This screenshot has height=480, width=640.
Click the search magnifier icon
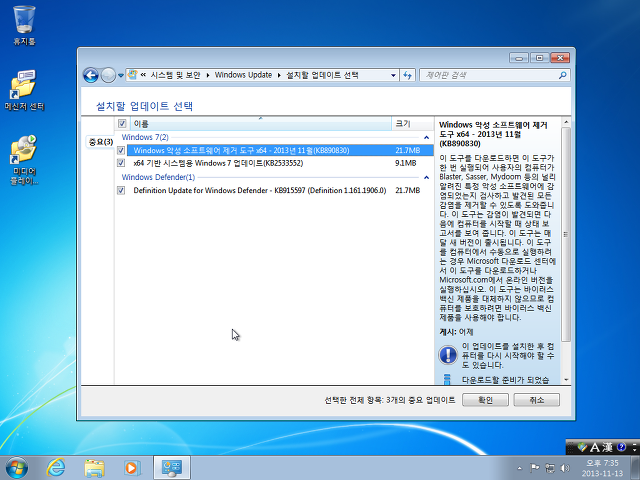(x=562, y=75)
